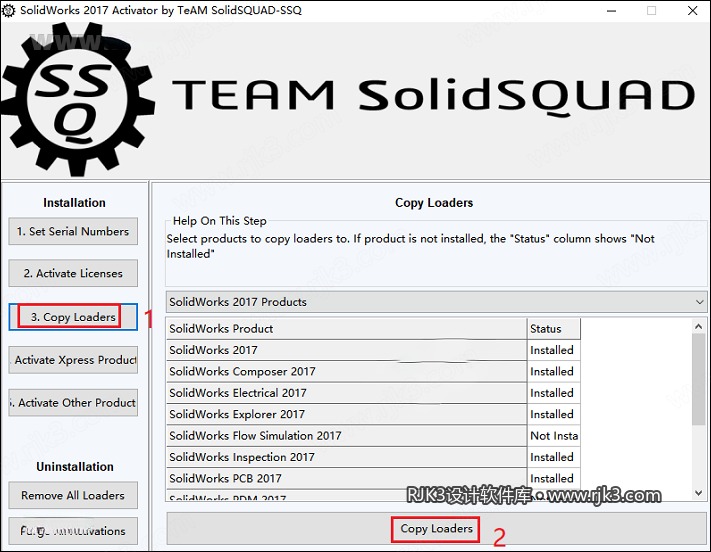The width and height of the screenshot is (711, 552).
Task: Open the Activate Licenses step
Action: pos(73,274)
